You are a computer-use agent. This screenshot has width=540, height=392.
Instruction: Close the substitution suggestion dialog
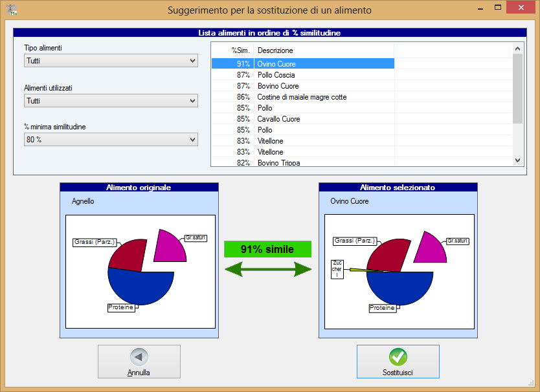(519, 9)
